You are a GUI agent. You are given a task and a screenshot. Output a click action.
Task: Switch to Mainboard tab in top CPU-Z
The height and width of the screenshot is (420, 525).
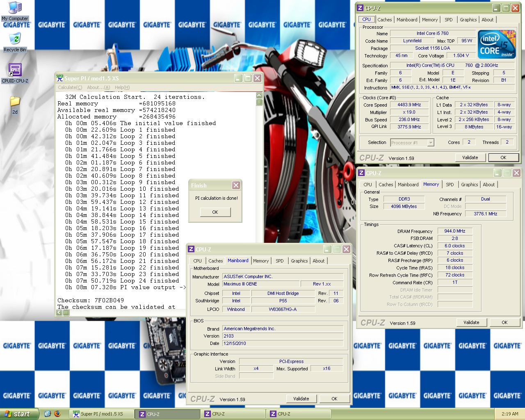pos(407,20)
